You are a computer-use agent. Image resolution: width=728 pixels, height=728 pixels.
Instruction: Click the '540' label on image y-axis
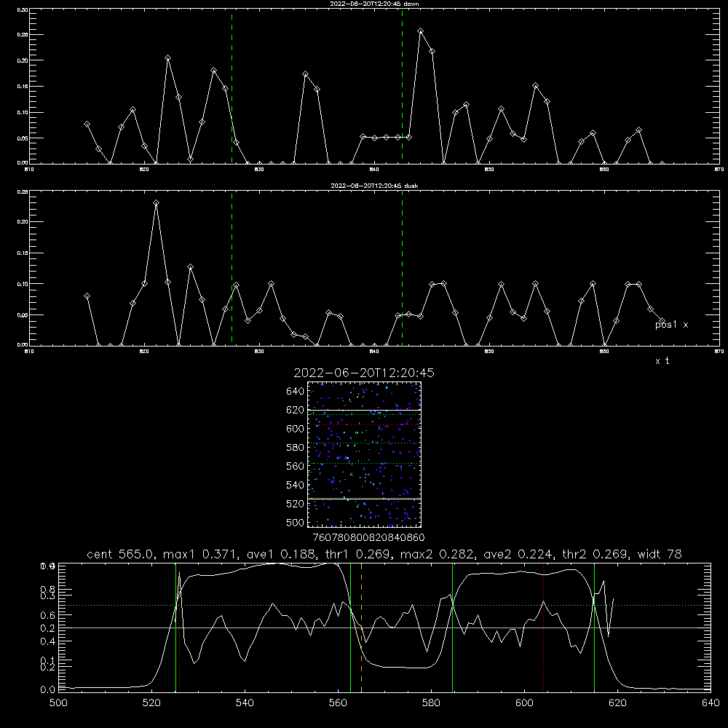[295, 485]
